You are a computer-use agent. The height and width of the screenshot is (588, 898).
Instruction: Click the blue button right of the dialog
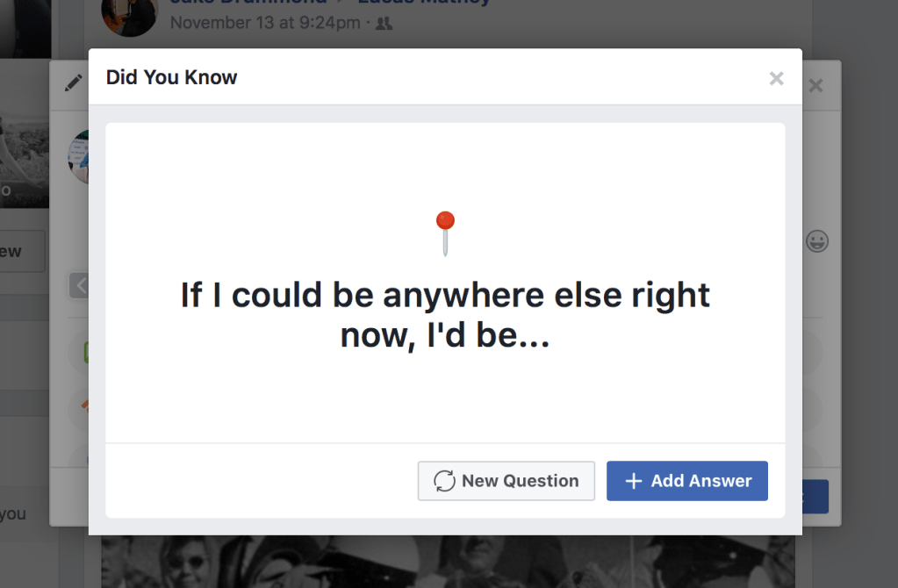(815, 497)
